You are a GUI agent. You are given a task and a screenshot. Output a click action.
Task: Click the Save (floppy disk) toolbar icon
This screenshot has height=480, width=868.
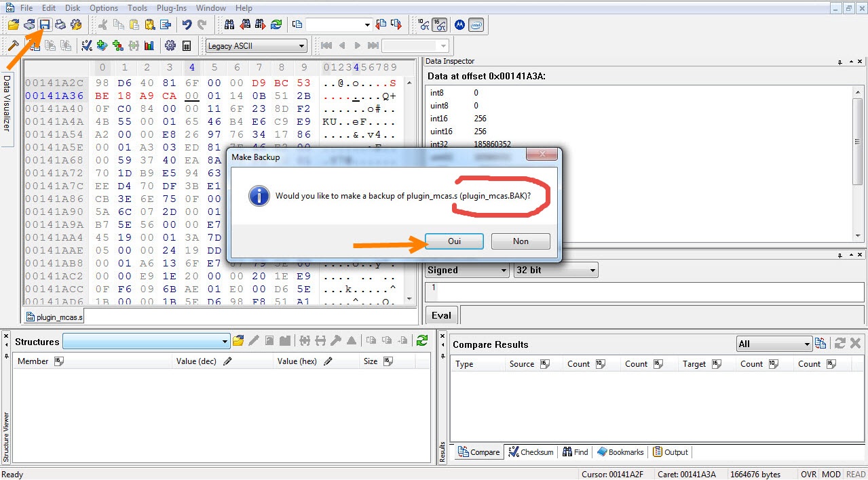point(45,25)
